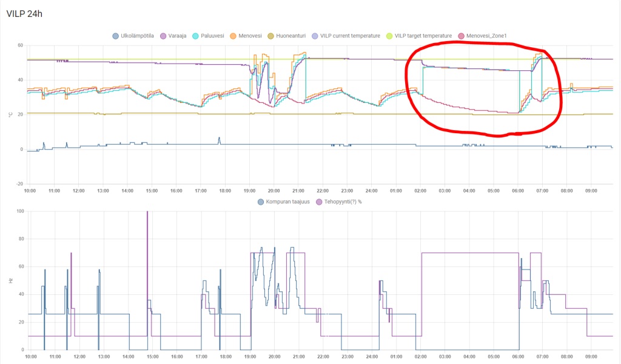This screenshot has width=621, height=364.
Task: Toggle Kompuran taajuus series in lower chart
Action: point(287,202)
